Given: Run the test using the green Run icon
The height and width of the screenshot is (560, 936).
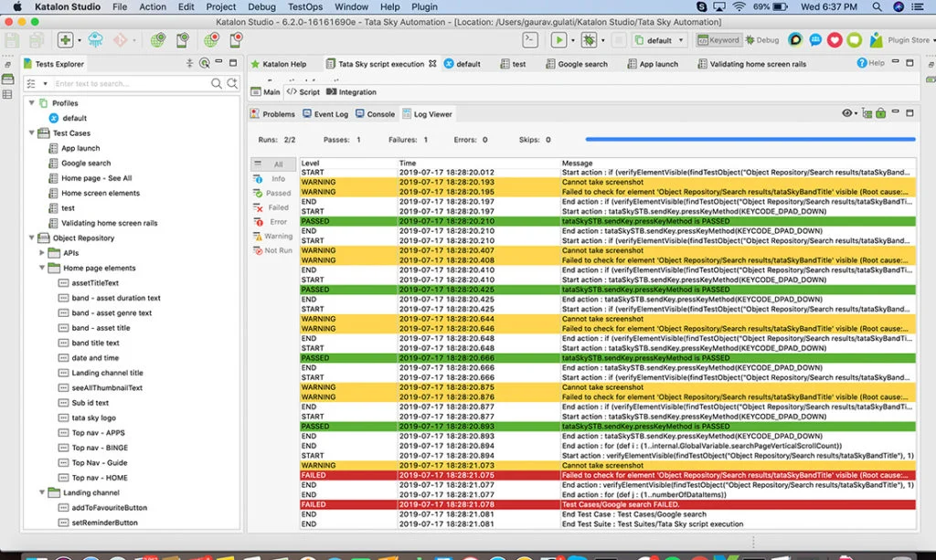Looking at the screenshot, I should 559,40.
